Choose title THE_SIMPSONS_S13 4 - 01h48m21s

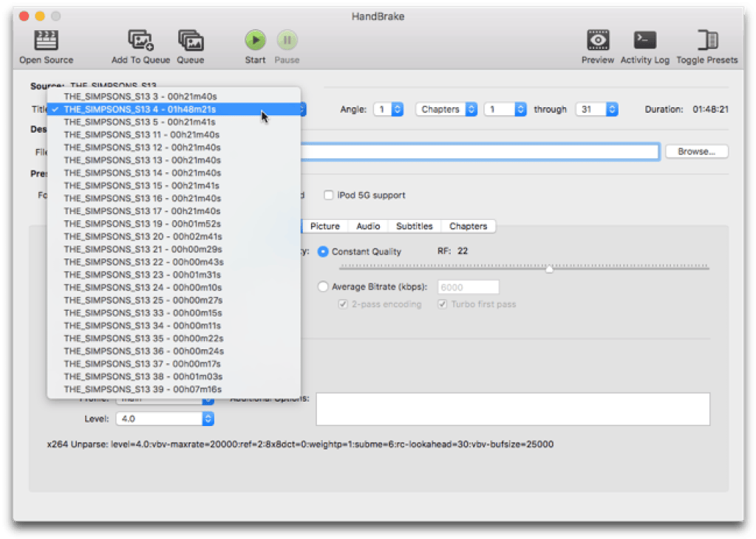tap(174, 109)
